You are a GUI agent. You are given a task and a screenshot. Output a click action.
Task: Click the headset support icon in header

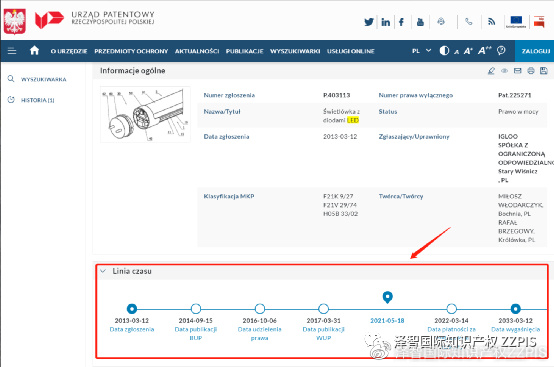(441, 22)
